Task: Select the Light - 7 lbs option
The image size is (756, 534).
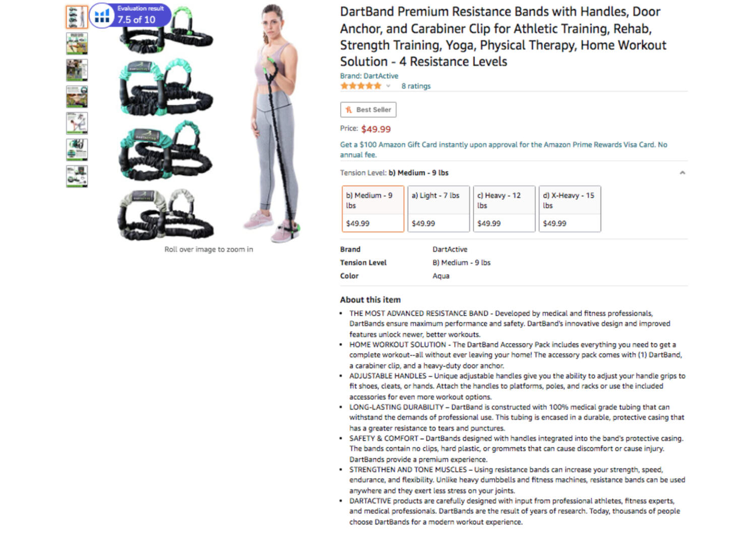Action: [x=438, y=209]
